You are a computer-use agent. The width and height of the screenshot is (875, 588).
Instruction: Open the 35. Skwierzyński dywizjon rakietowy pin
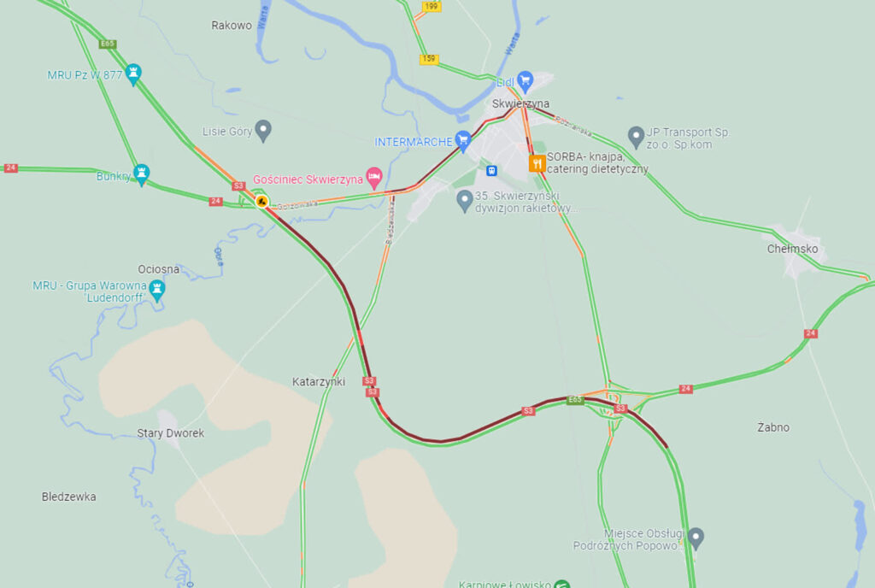coord(464,201)
